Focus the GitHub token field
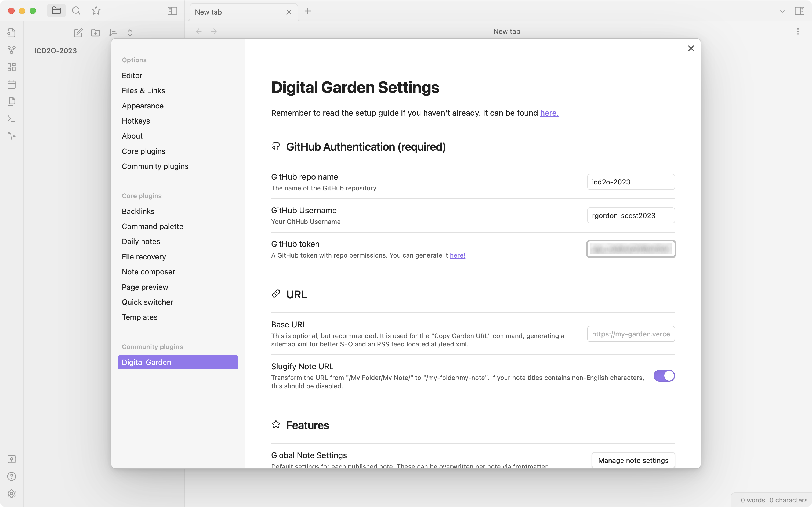 click(x=631, y=249)
